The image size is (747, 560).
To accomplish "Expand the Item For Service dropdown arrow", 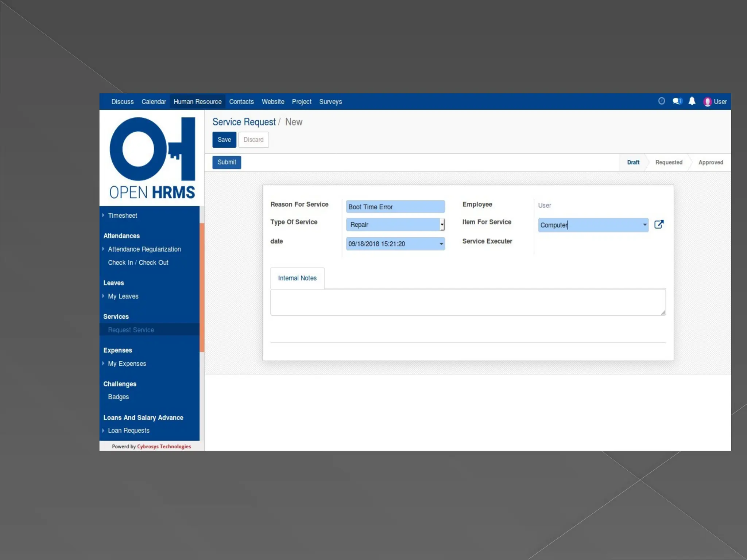I will point(645,225).
